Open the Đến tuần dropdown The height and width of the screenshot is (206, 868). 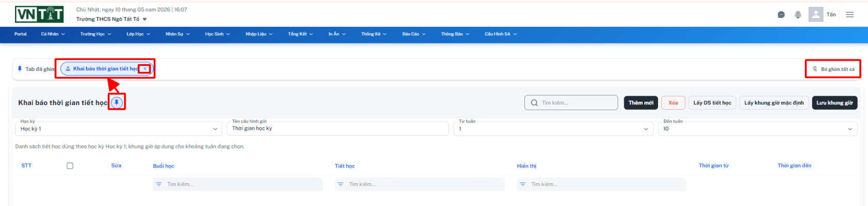pyautogui.click(x=757, y=128)
